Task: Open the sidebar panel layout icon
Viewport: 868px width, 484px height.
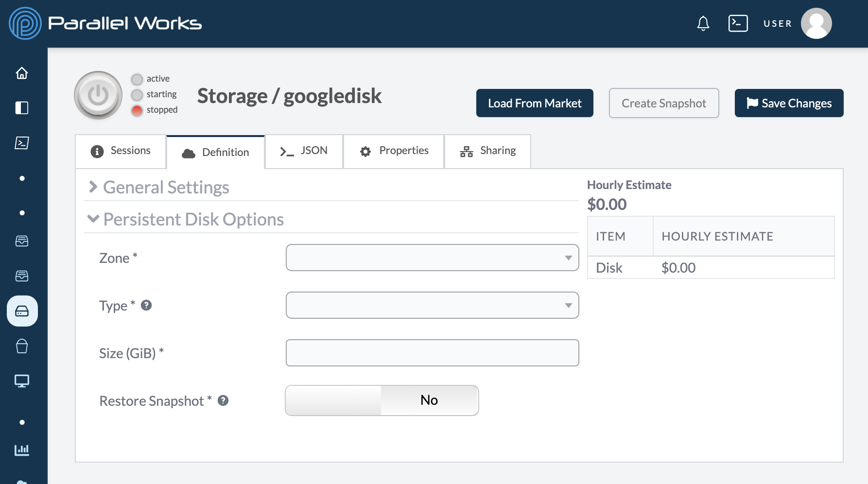Action: coord(22,108)
